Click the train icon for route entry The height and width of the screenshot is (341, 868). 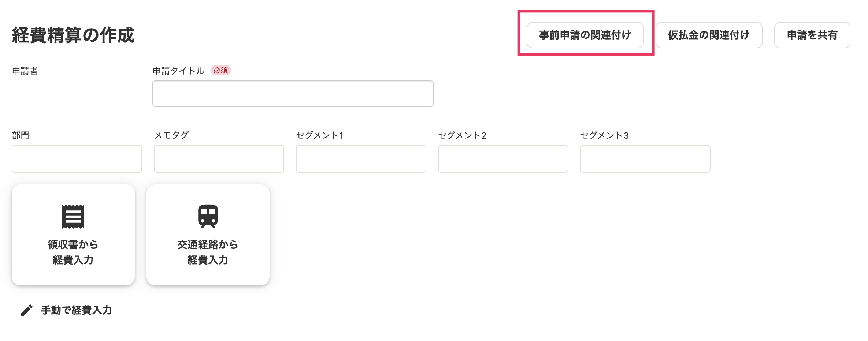pyautogui.click(x=208, y=216)
